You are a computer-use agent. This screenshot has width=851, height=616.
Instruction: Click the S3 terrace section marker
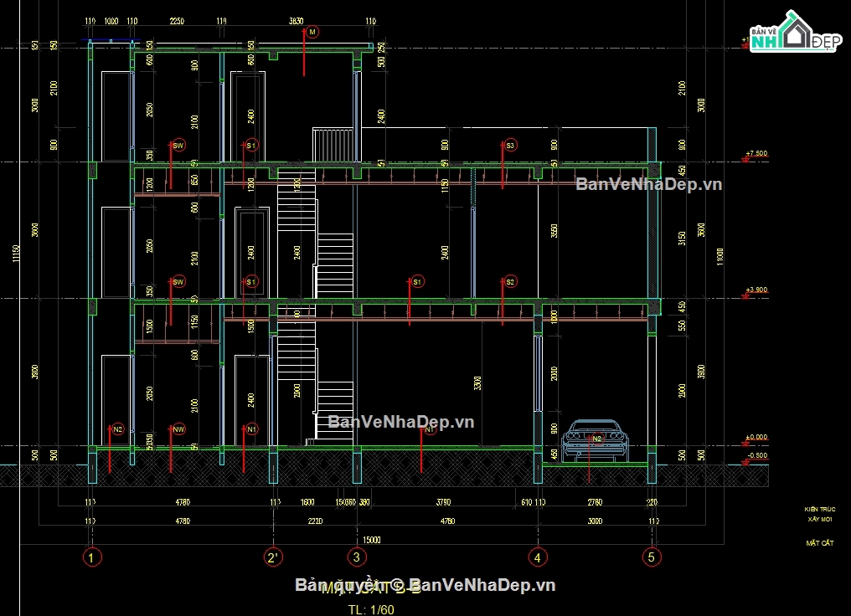pyautogui.click(x=509, y=146)
